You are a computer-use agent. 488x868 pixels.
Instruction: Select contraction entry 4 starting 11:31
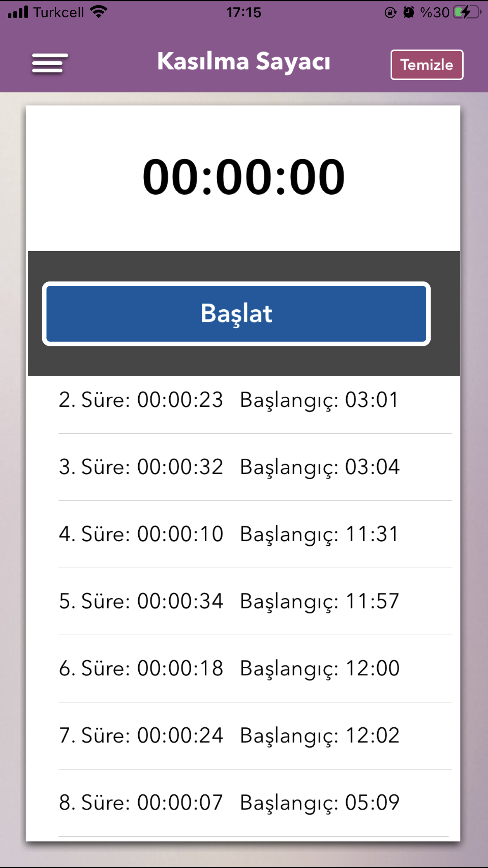229,535
